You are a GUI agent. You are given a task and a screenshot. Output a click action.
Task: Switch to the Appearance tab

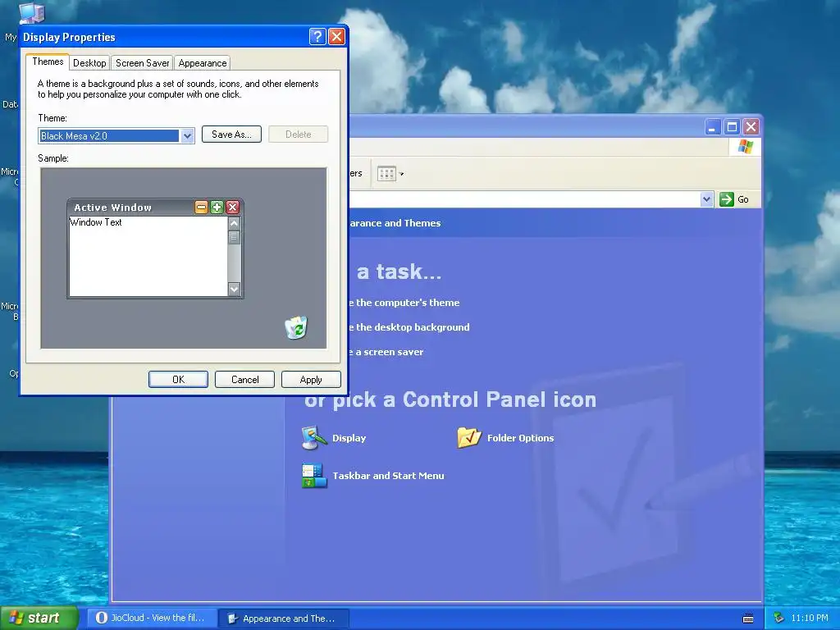(203, 63)
